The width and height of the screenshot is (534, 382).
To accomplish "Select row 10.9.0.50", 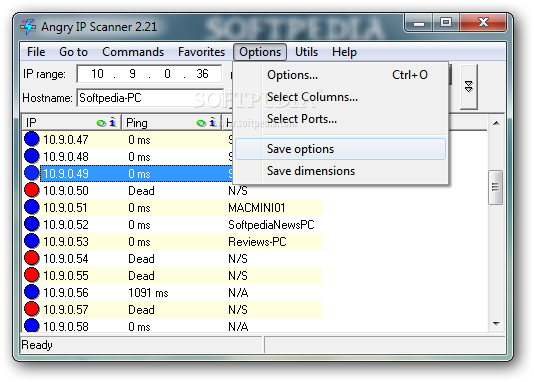I will coord(172,190).
